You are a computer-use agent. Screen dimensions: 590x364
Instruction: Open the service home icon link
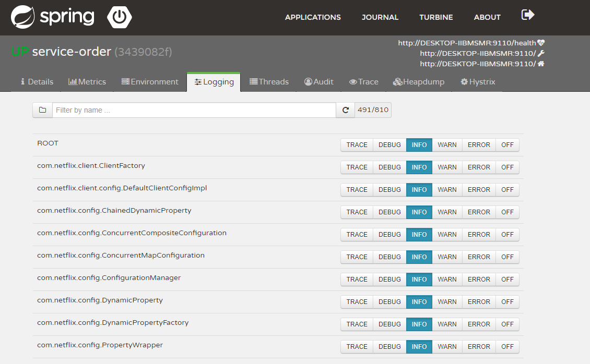point(541,64)
